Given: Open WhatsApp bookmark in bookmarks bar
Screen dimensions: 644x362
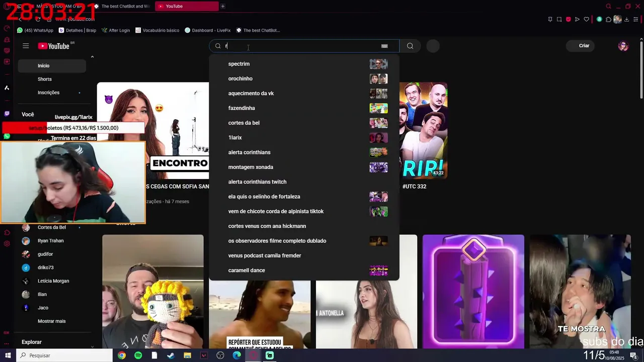Looking at the screenshot, I should [35, 30].
